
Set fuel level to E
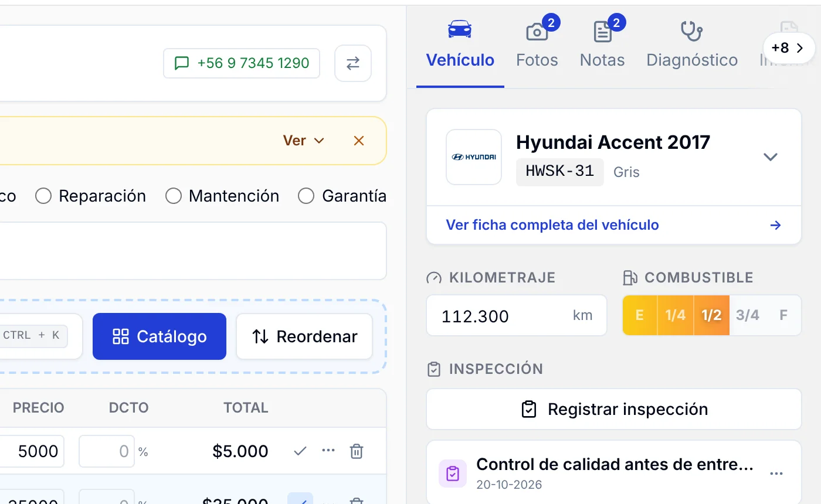640,315
